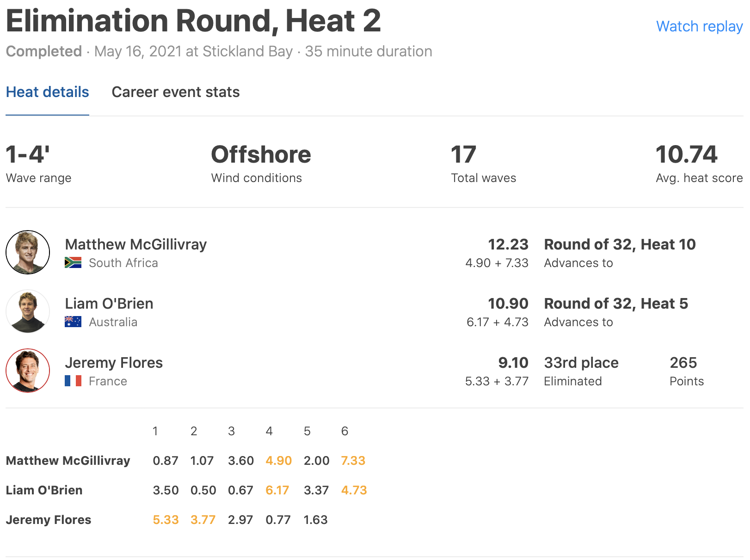Watch the heat replay
The width and height of the screenshot is (750, 560).
point(699,26)
